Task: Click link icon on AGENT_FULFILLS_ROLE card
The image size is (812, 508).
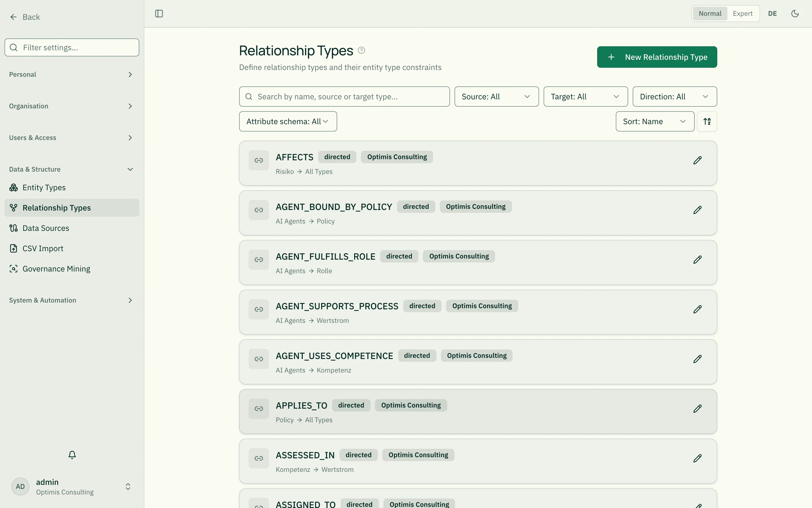Action: (259, 260)
